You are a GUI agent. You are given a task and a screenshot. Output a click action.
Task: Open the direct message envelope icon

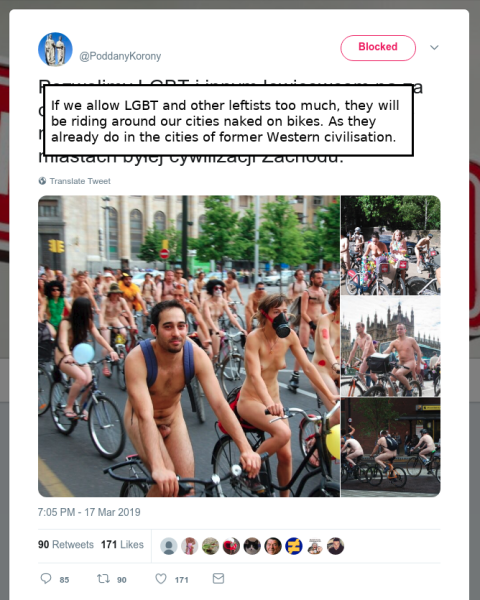[218, 578]
